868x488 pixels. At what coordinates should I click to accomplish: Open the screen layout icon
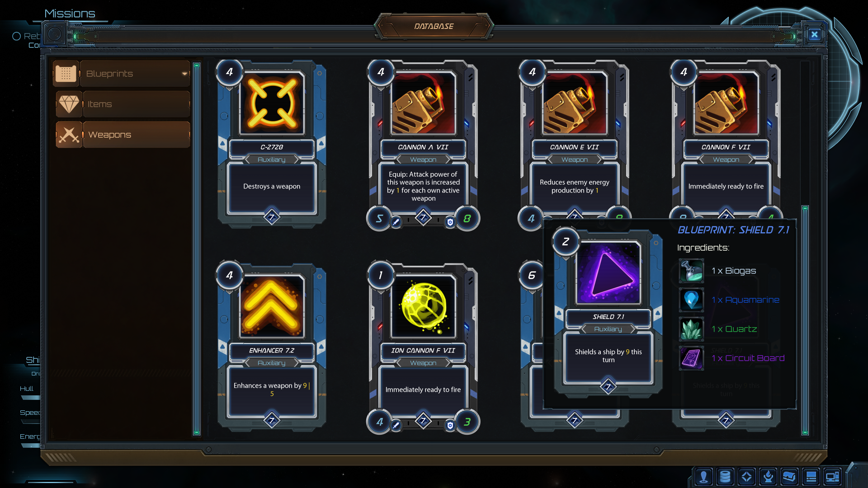coord(811,477)
